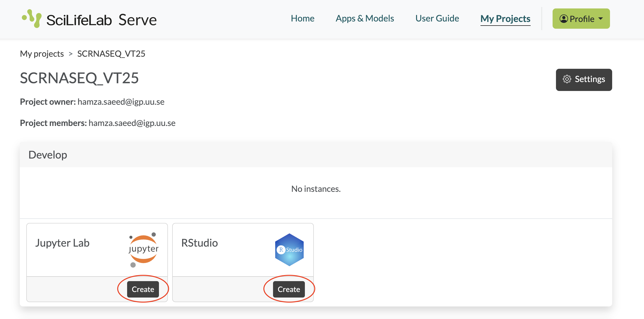This screenshot has height=319, width=644.
Task: Open the Home navigation link
Action: (302, 19)
